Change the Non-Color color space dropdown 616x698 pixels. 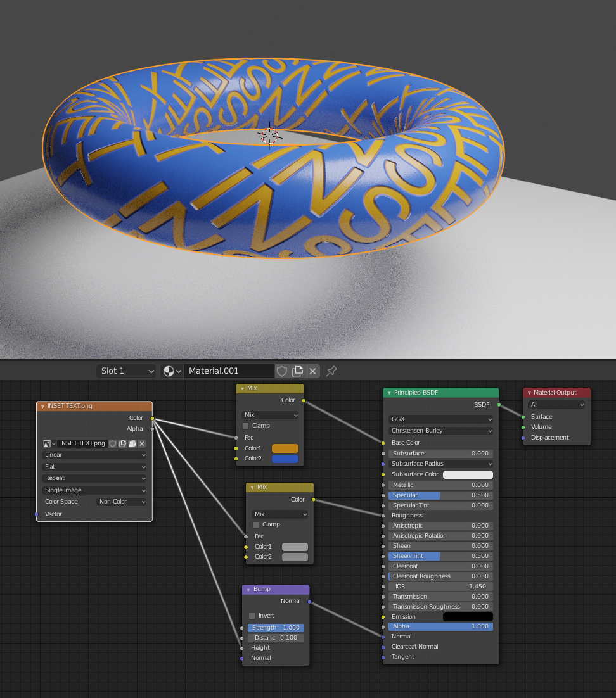pyautogui.click(x=122, y=502)
